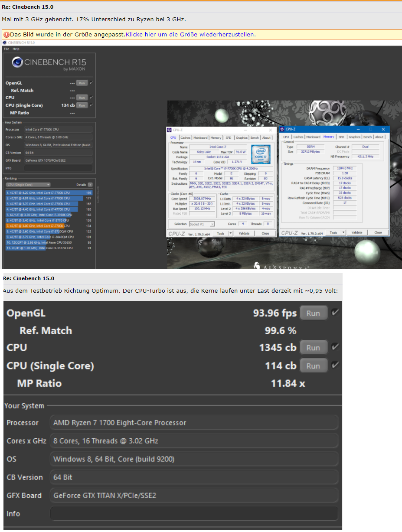Switch to Caches tab in left CPU-Z
Image resolution: width=402 pixels, height=532 pixels.
coord(186,138)
